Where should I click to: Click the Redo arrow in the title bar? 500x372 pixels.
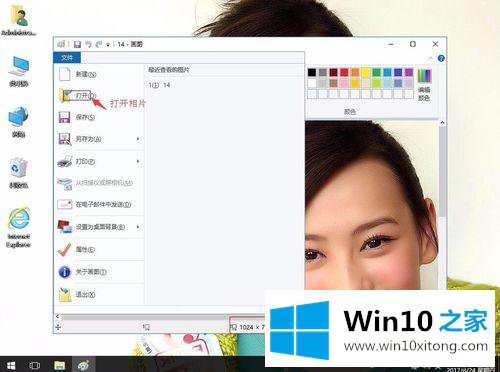pyautogui.click(x=99, y=44)
